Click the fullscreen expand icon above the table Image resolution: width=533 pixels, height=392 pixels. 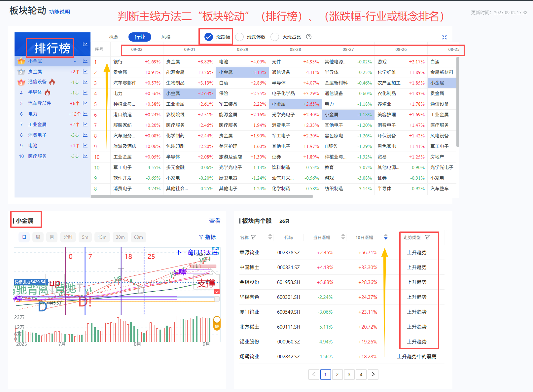click(x=444, y=37)
